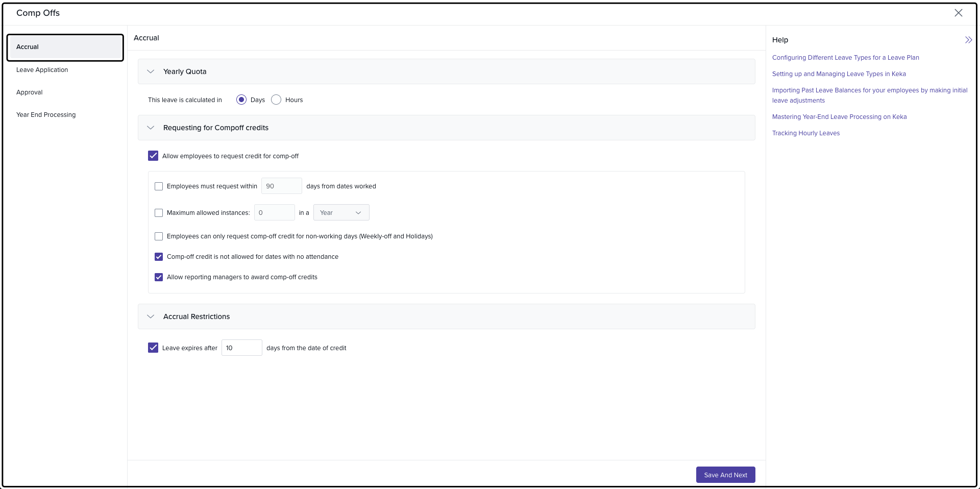Check non-working days only comp-off option
This screenshot has width=980, height=489.
click(159, 236)
